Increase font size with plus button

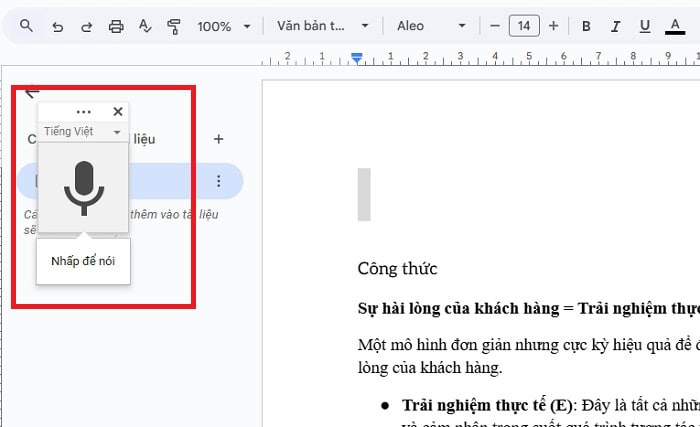(x=554, y=26)
